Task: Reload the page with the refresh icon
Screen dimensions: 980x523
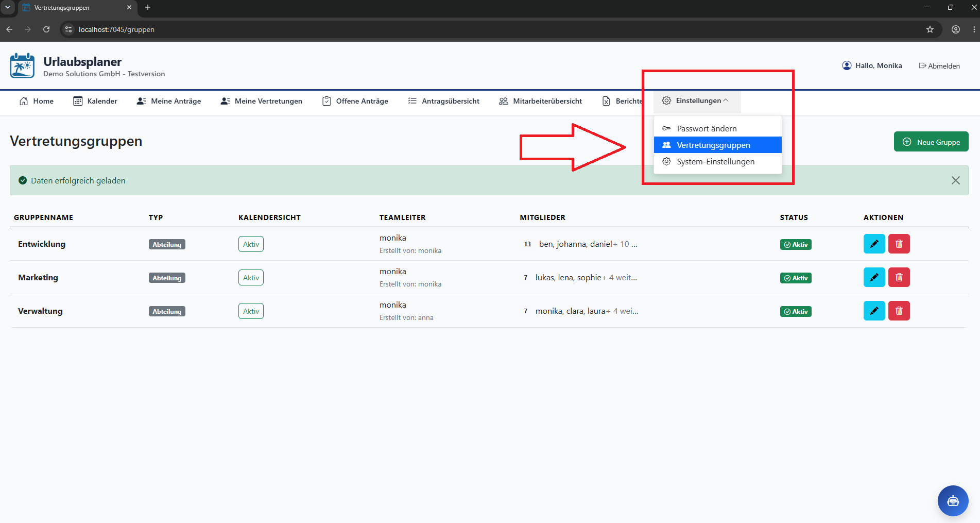Action: click(x=46, y=29)
